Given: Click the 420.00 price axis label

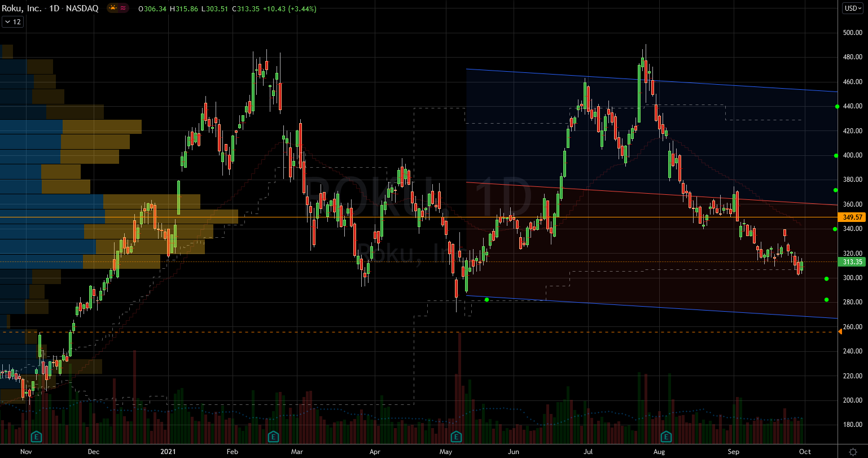Looking at the screenshot, I should click(852, 131).
